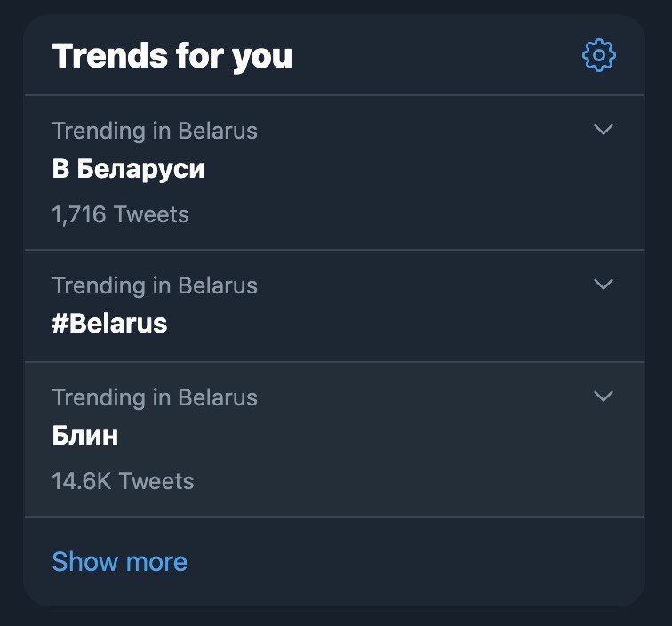Click the 14.6K Tweets count
The image size is (672, 626).
click(x=123, y=481)
